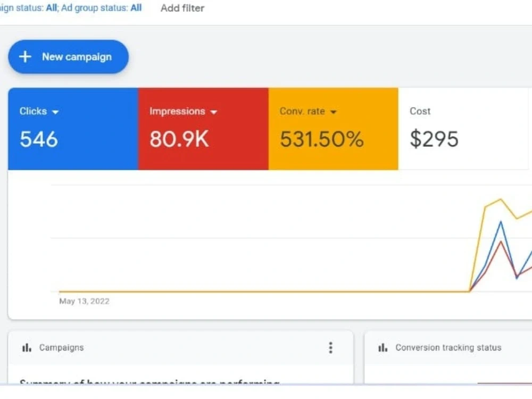Click the chart icon beside Conversion tracking status

pos(383,348)
